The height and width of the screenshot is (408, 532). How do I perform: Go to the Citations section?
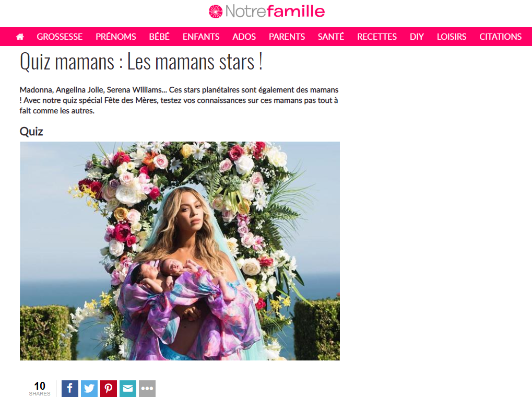pos(501,37)
